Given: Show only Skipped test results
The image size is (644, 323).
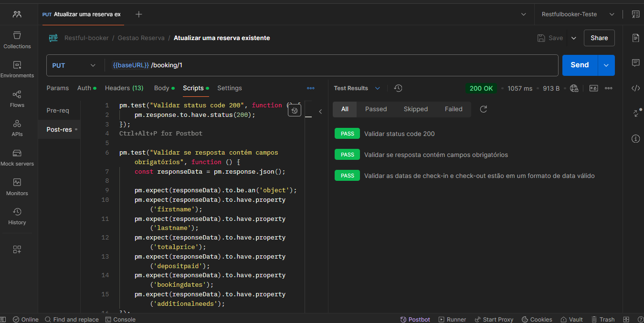Looking at the screenshot, I should coord(415,109).
